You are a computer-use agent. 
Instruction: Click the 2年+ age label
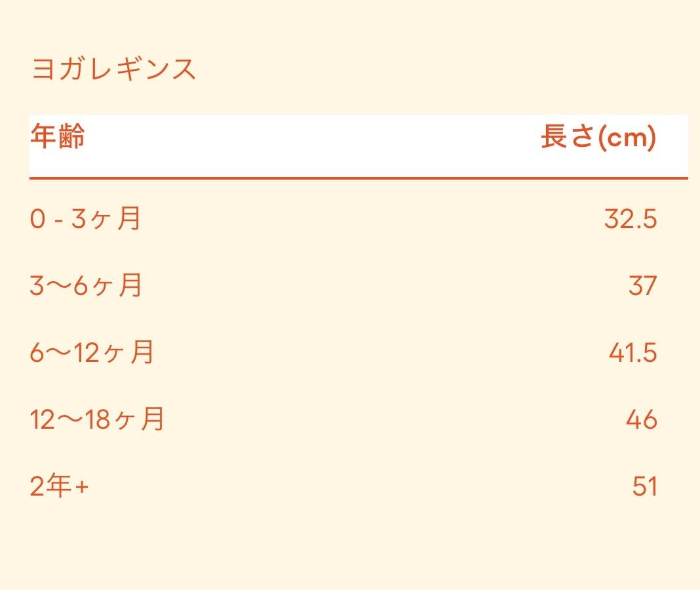click(x=59, y=486)
